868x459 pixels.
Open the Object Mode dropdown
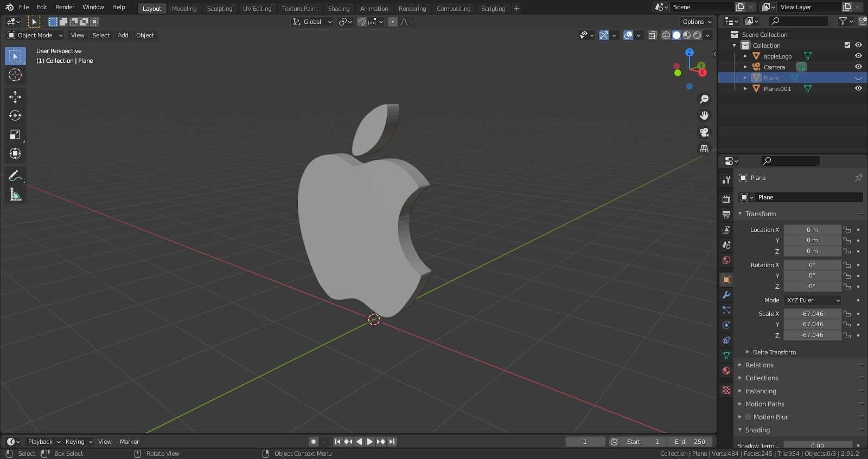[35, 35]
